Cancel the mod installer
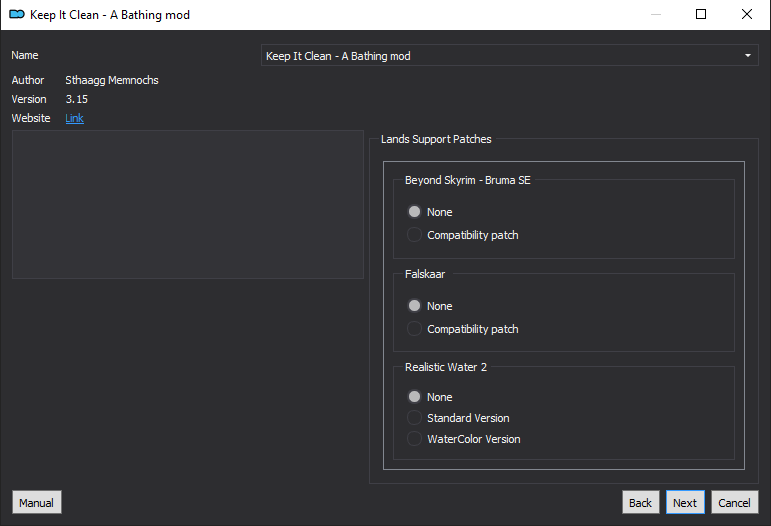The height and width of the screenshot is (526, 771). point(734,502)
